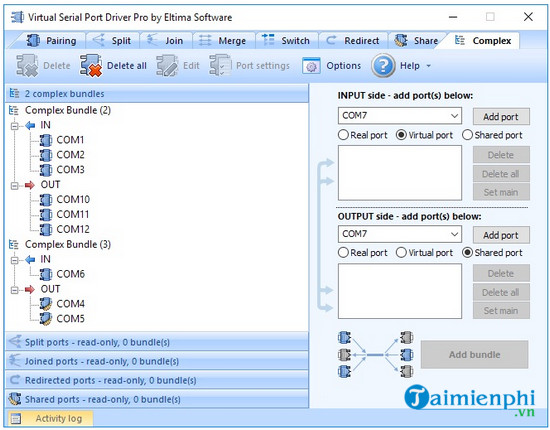This screenshot has width=550, height=430.
Task: Collapse OUT node of Complex Bundle (3)
Action: [14, 290]
